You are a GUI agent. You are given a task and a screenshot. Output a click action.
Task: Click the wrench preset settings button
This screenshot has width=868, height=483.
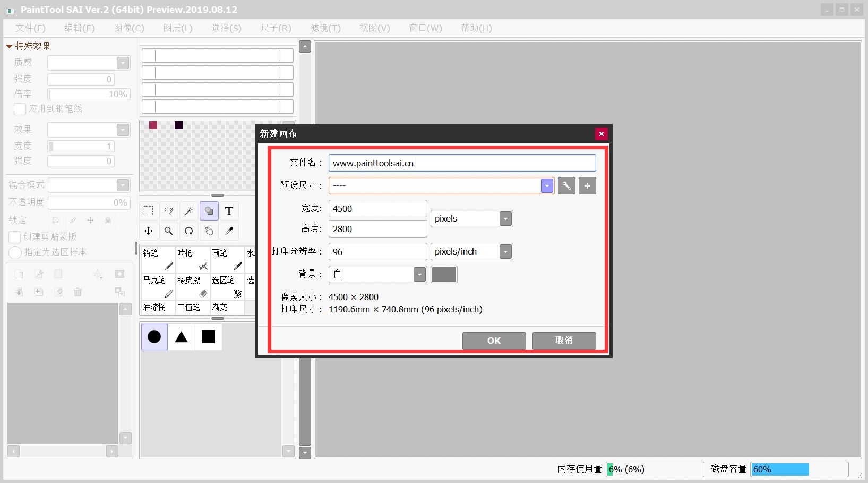[x=567, y=186]
